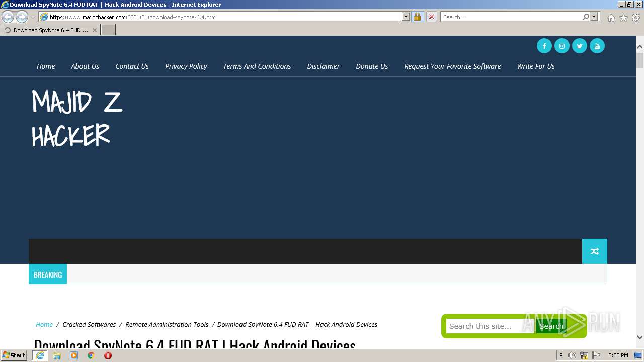Open the Disclaimer menu item

point(324,66)
